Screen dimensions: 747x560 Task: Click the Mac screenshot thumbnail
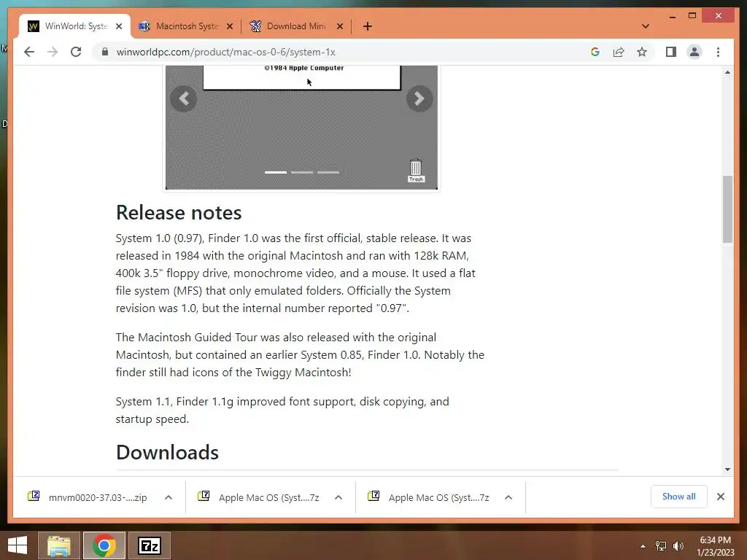tap(301, 127)
